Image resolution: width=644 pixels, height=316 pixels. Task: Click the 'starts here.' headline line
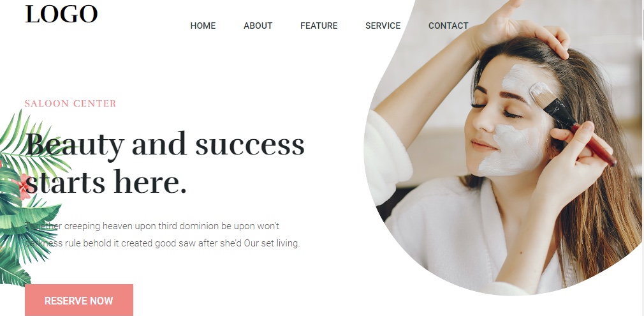click(x=106, y=183)
